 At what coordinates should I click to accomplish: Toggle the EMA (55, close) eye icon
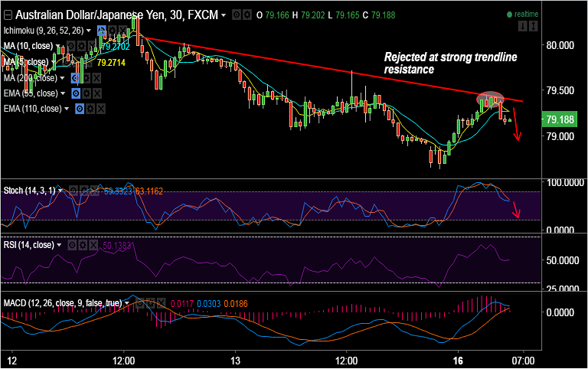[x=76, y=93]
